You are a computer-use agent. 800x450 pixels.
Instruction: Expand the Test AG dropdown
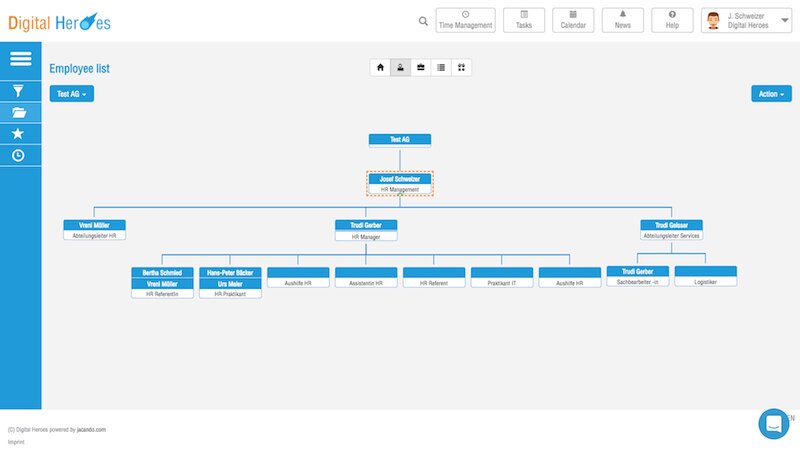[x=71, y=94]
